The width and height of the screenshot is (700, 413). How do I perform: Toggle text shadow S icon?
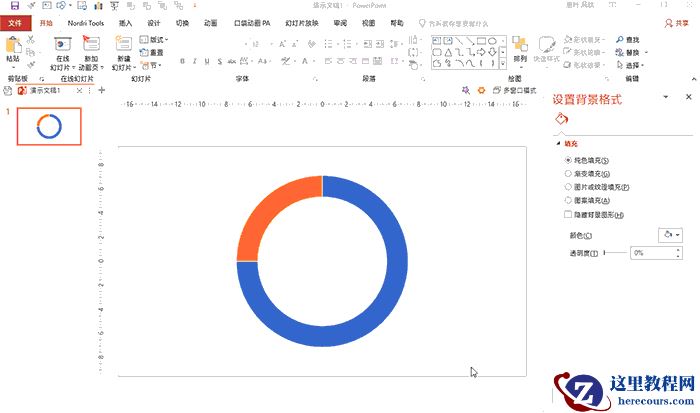point(220,61)
